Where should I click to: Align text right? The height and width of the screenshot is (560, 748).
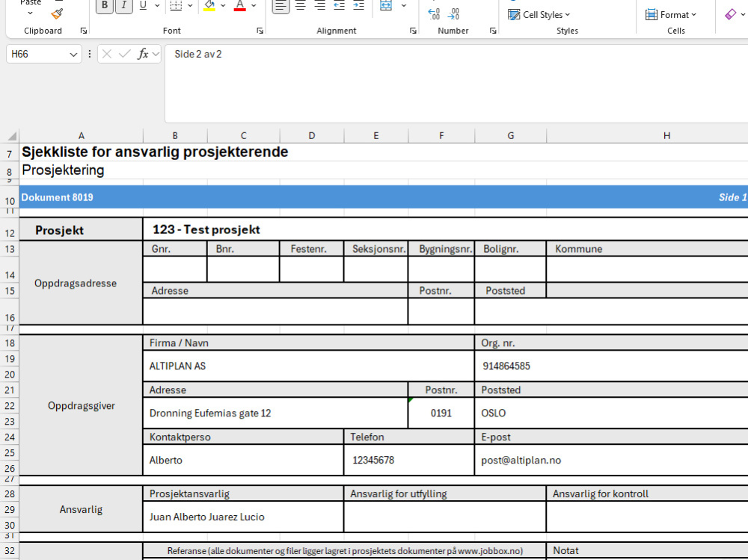coord(320,6)
